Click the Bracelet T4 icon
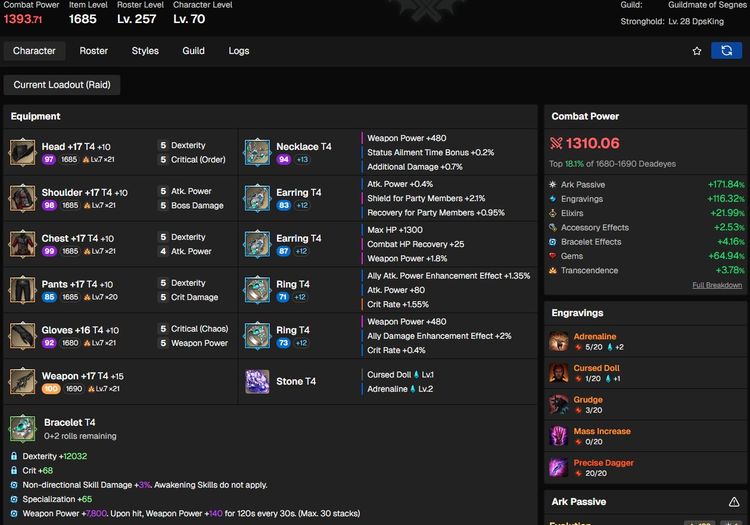The image size is (750, 525). coord(23,428)
